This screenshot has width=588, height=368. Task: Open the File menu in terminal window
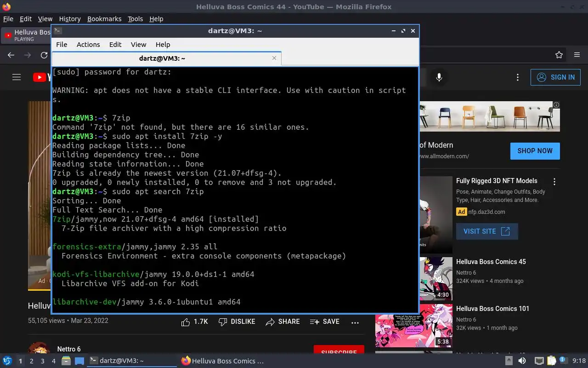62,45
